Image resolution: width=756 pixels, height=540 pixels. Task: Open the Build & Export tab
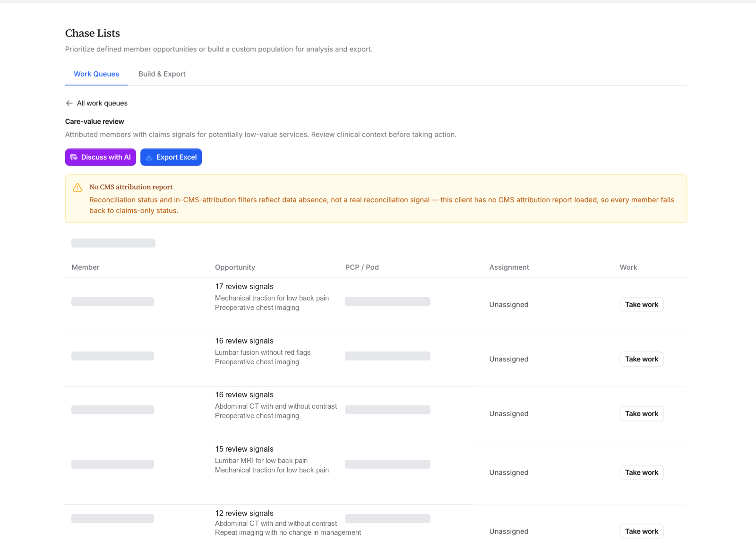point(162,74)
